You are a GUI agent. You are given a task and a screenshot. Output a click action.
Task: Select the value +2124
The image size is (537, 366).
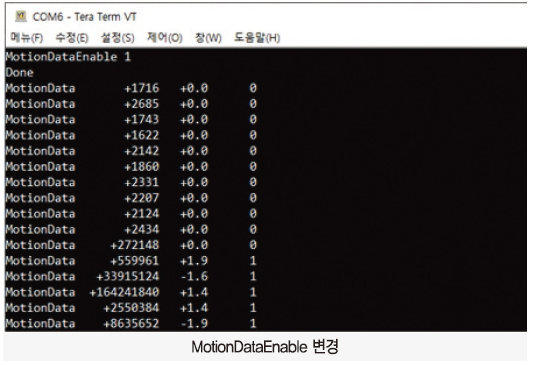click(141, 214)
